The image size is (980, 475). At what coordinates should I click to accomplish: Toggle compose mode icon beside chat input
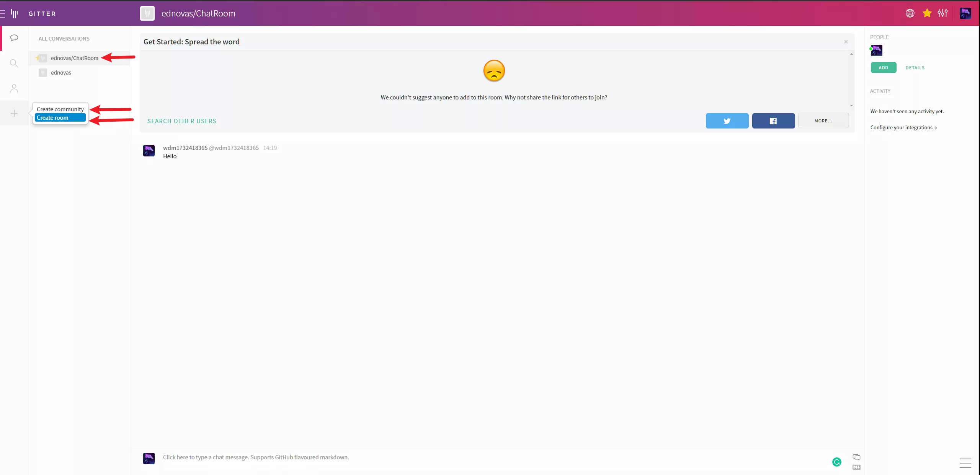coord(856,457)
